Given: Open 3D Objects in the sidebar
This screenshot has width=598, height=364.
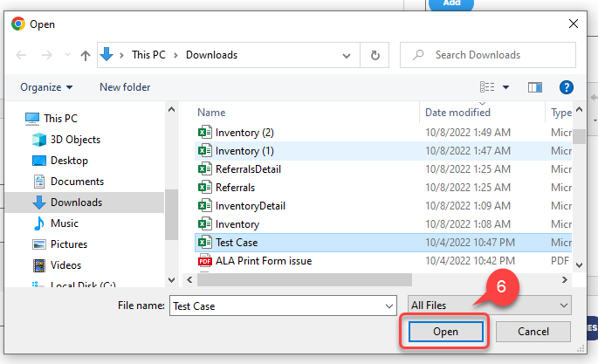Looking at the screenshot, I should click(x=75, y=140).
